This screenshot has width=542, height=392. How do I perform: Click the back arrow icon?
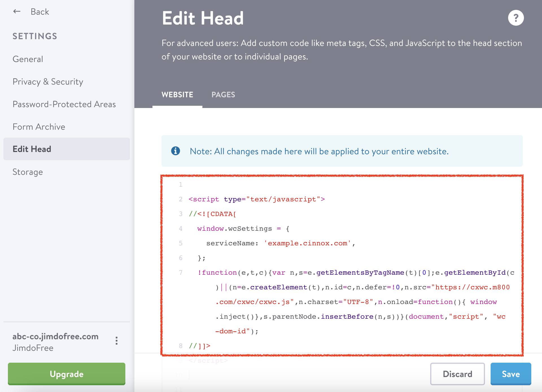click(17, 12)
